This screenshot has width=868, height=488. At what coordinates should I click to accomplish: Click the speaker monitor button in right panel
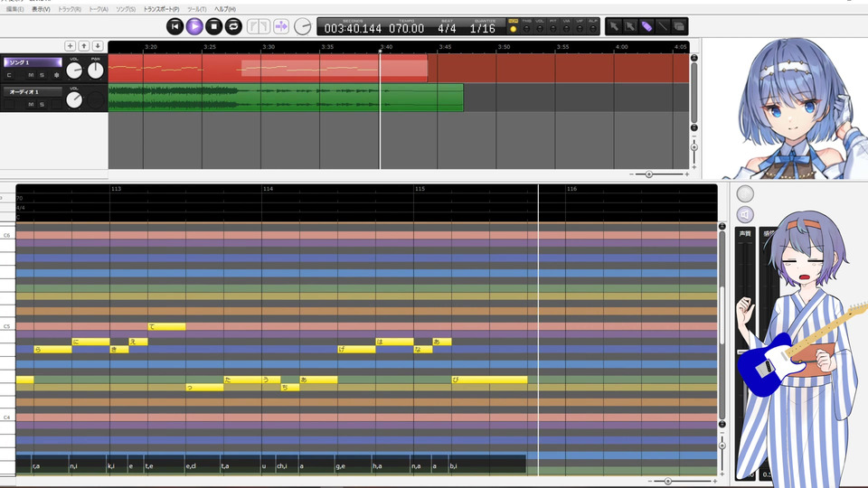click(x=745, y=214)
